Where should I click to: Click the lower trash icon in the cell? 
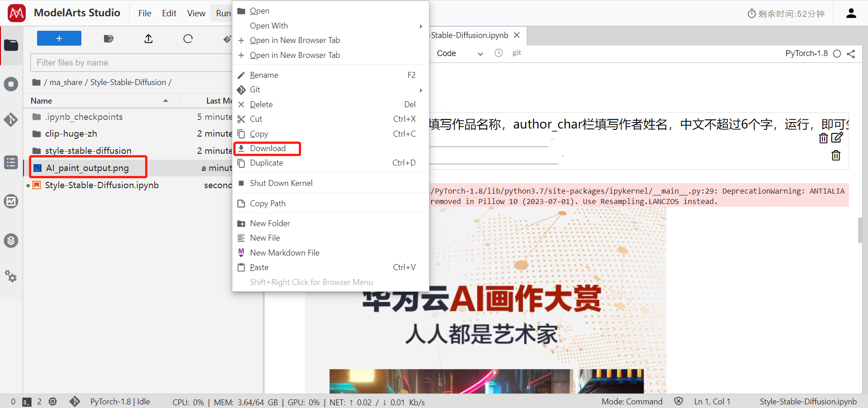(x=836, y=156)
